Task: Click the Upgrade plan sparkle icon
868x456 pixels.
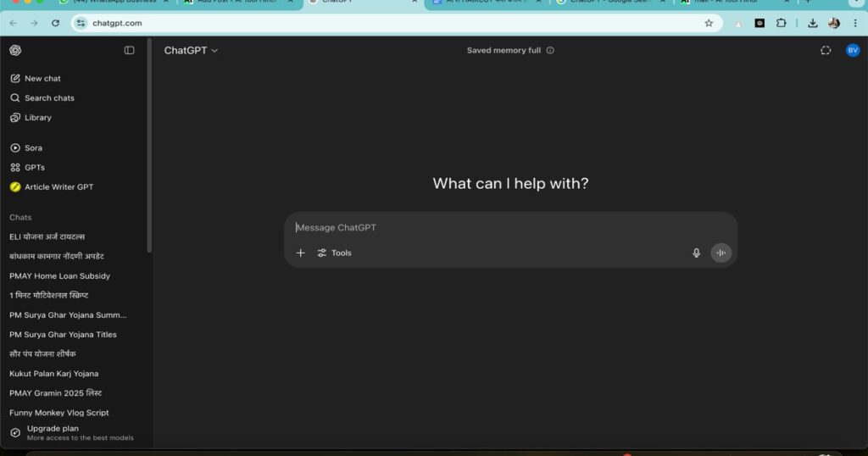Action: (x=15, y=433)
